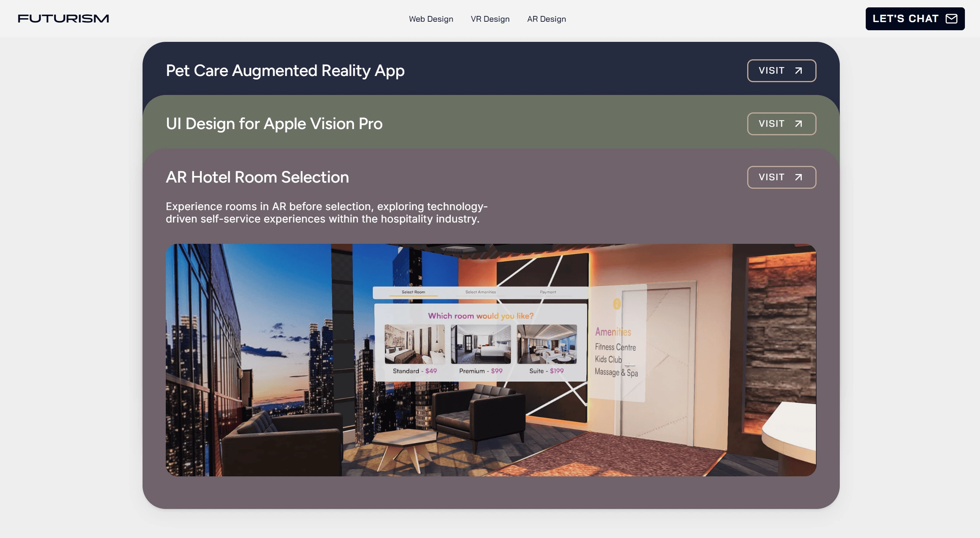This screenshot has height=538, width=980.
Task: Click envelope icon in Let's Chat button
Action: coord(951,19)
